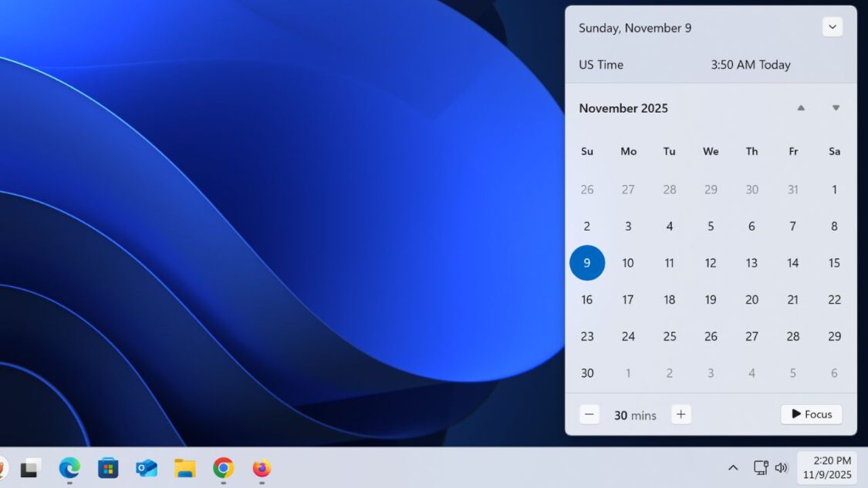Open Task View in the taskbar
The image size is (868, 488).
(x=30, y=469)
